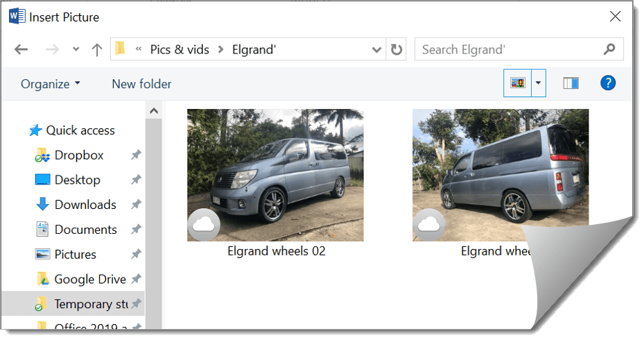Open more view options dropdown arrow
Viewport: 644px width, 340px height.
(539, 83)
